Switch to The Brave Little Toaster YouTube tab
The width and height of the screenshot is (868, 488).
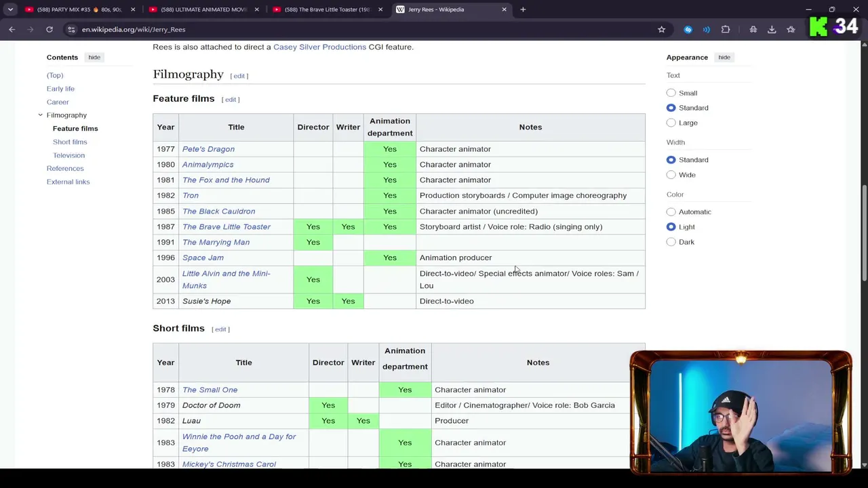pos(326,9)
